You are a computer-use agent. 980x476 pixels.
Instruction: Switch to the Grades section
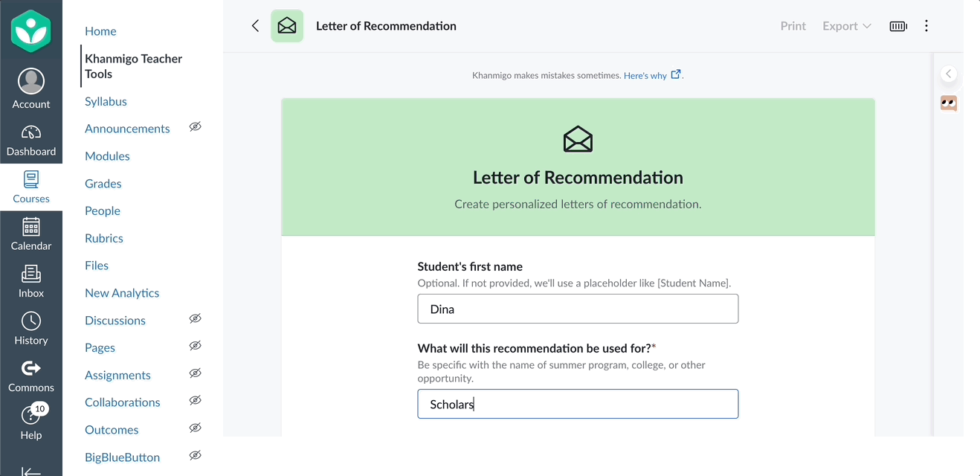103,183
